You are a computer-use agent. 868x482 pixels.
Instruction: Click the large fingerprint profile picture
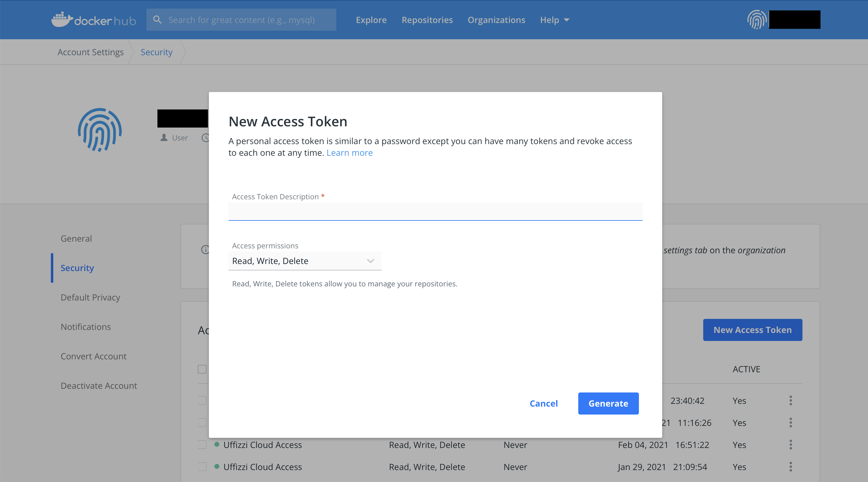(100, 130)
